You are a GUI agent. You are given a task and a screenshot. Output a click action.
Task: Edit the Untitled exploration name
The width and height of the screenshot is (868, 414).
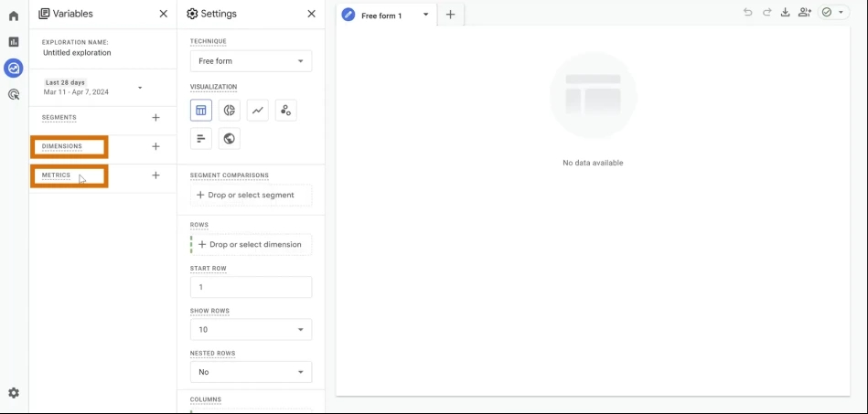(x=77, y=53)
